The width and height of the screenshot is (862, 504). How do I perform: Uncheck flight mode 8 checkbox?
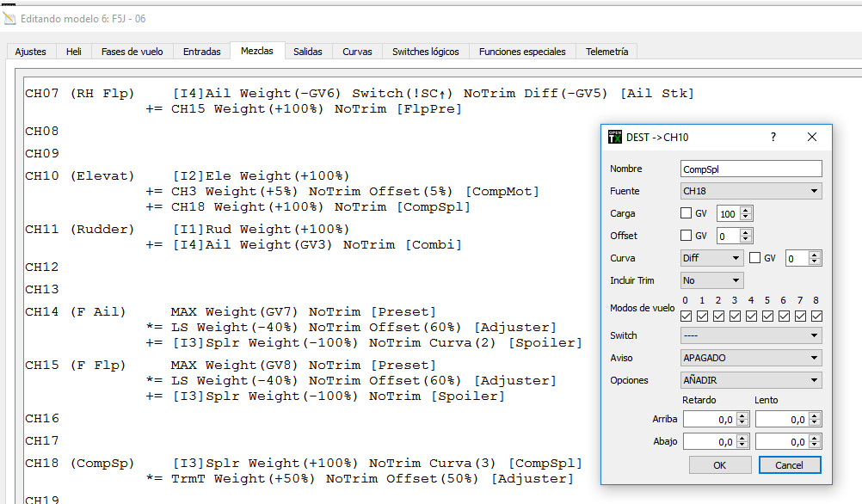coord(816,316)
